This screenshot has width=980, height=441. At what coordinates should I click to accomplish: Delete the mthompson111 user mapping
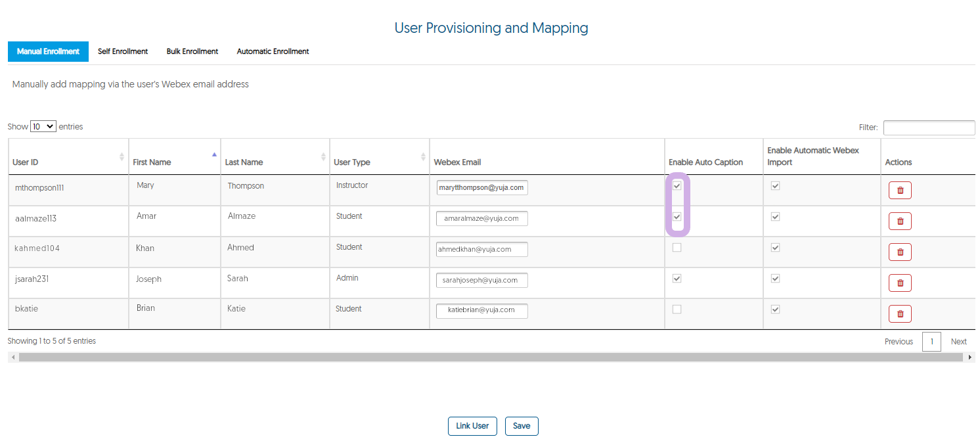tap(899, 191)
